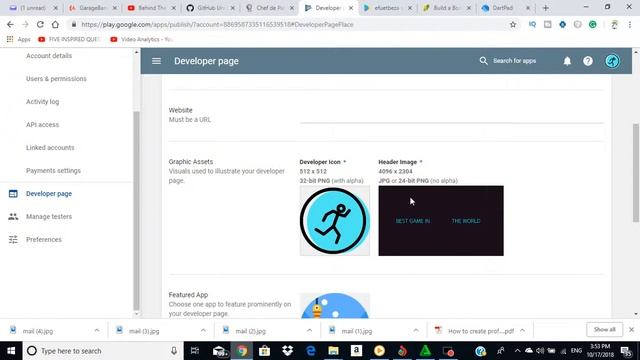The image size is (640, 360).
Task: Open the notifications bell
Action: click(x=567, y=61)
